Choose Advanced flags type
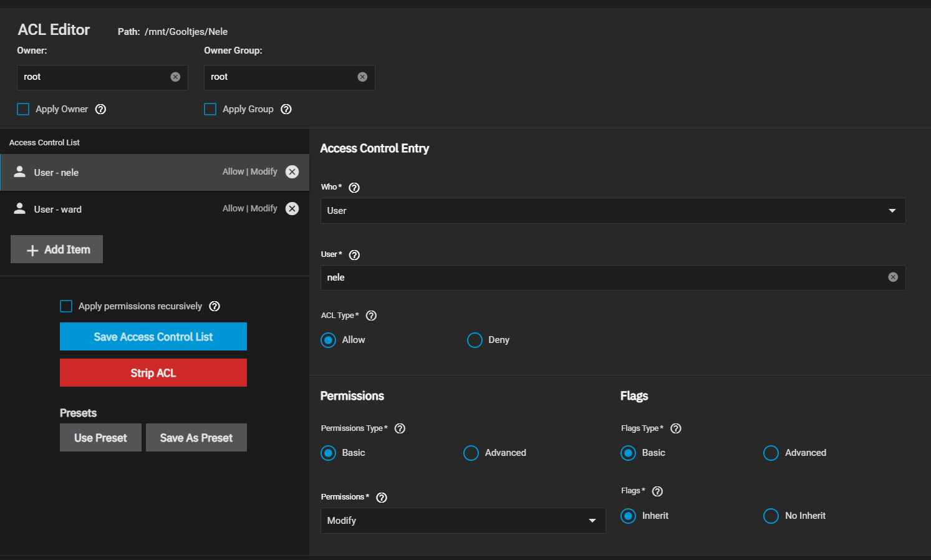 (x=771, y=453)
